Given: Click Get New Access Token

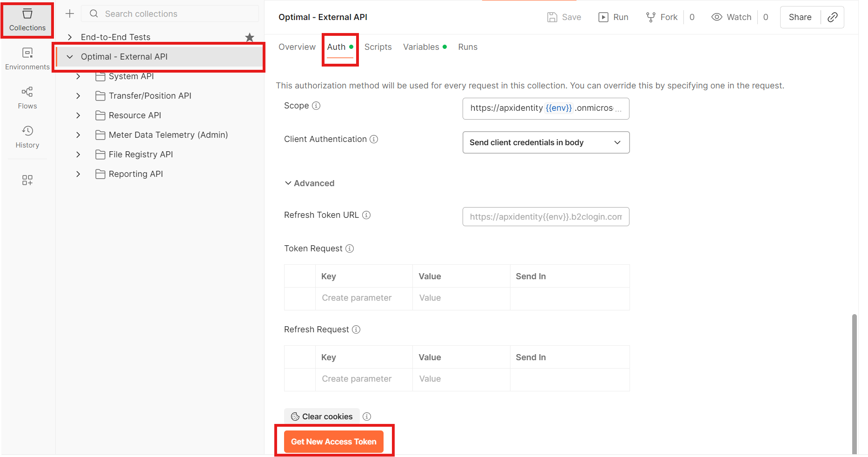Looking at the screenshot, I should click(x=333, y=441).
